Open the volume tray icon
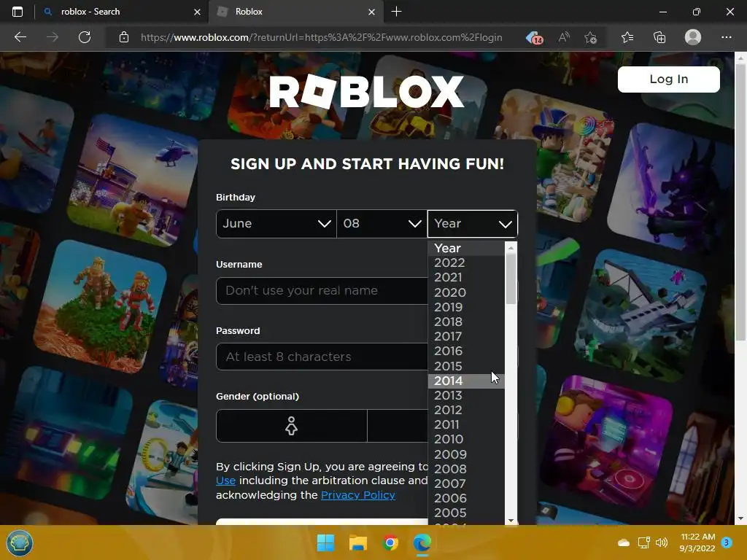 pos(662,542)
